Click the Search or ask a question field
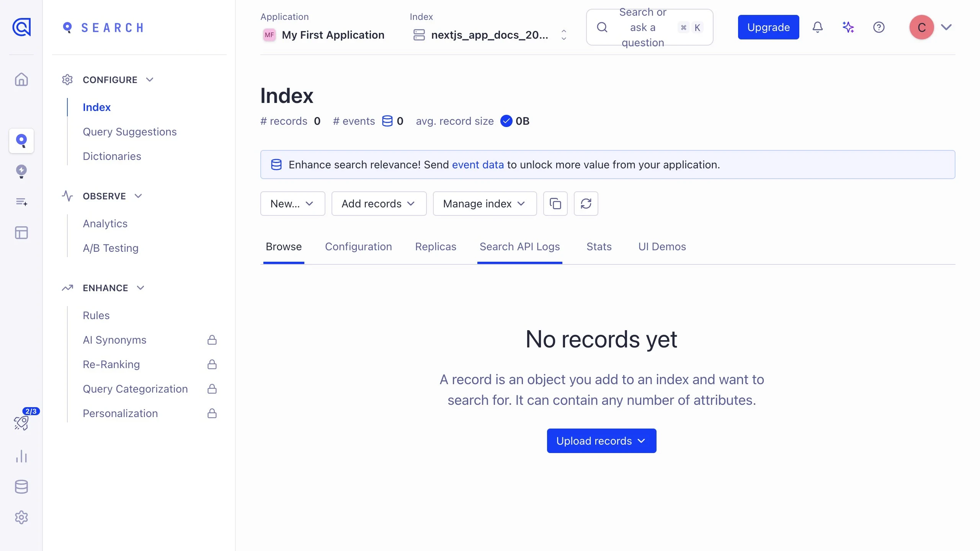 (x=650, y=27)
